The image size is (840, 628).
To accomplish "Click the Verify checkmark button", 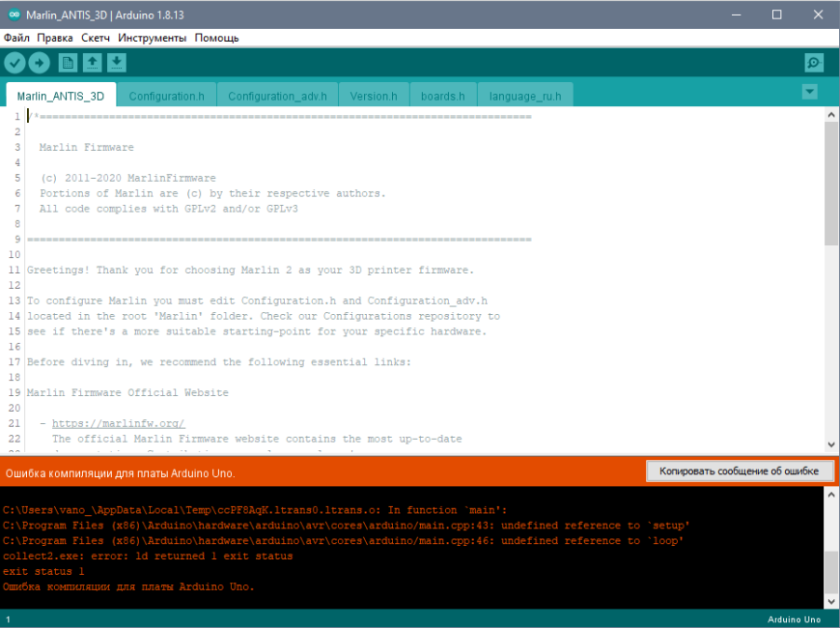I will point(15,63).
